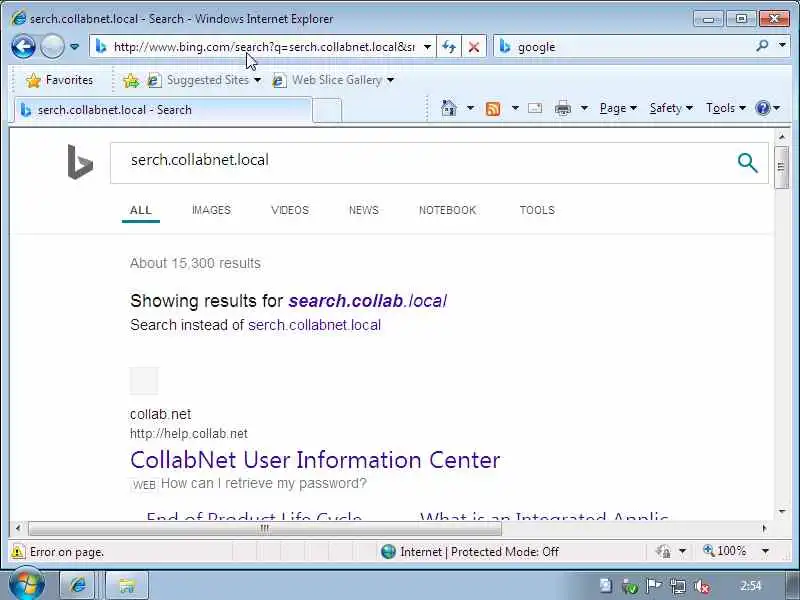
Task: Click the blue Help question mark icon
Action: click(x=763, y=108)
